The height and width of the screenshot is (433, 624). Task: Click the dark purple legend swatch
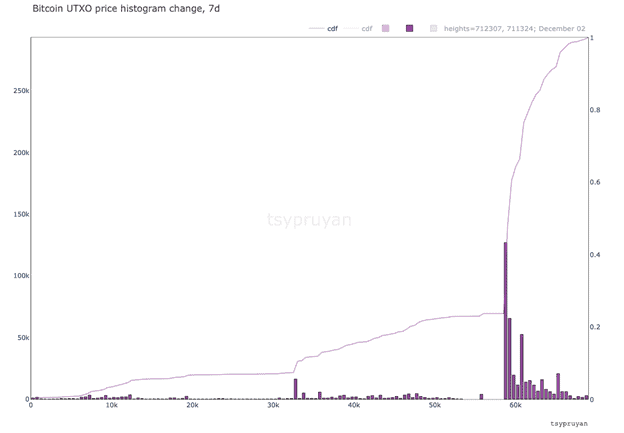pos(410,28)
